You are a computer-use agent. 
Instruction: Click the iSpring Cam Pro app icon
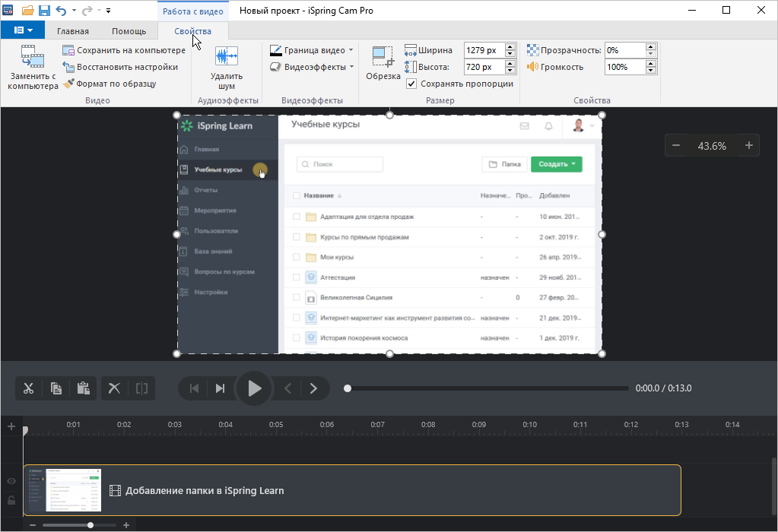[x=8, y=10]
